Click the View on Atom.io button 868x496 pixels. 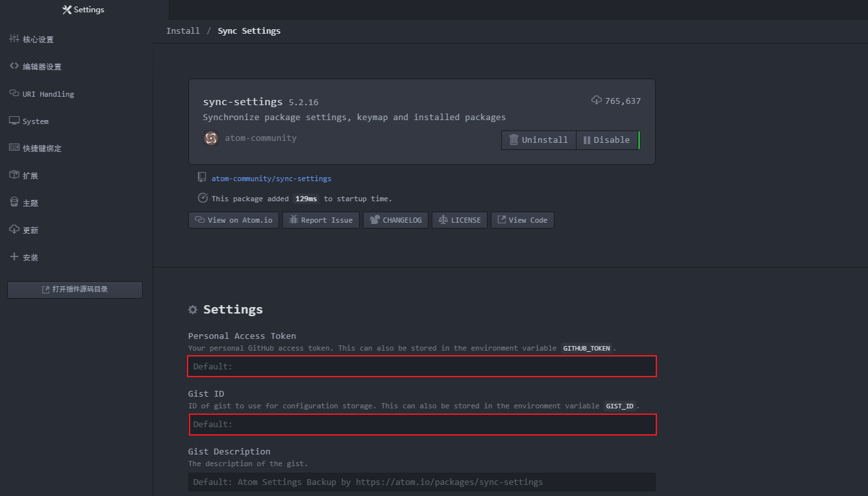pos(234,220)
